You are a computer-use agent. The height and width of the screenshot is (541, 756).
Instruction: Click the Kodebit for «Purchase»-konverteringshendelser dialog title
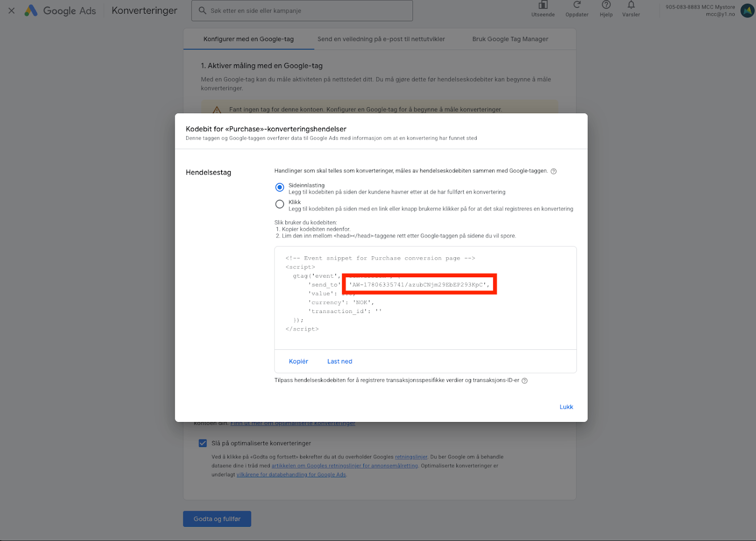click(x=266, y=129)
